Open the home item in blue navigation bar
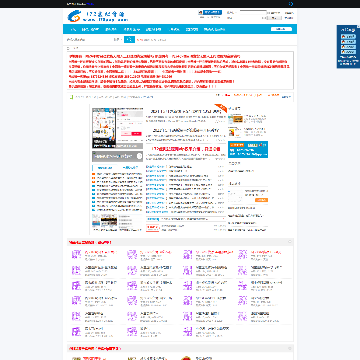Screen dimensions: 360x360 tap(73, 29)
